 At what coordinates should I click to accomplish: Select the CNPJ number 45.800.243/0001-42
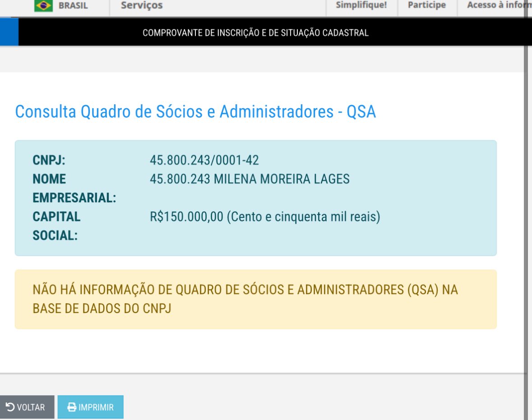coord(204,160)
